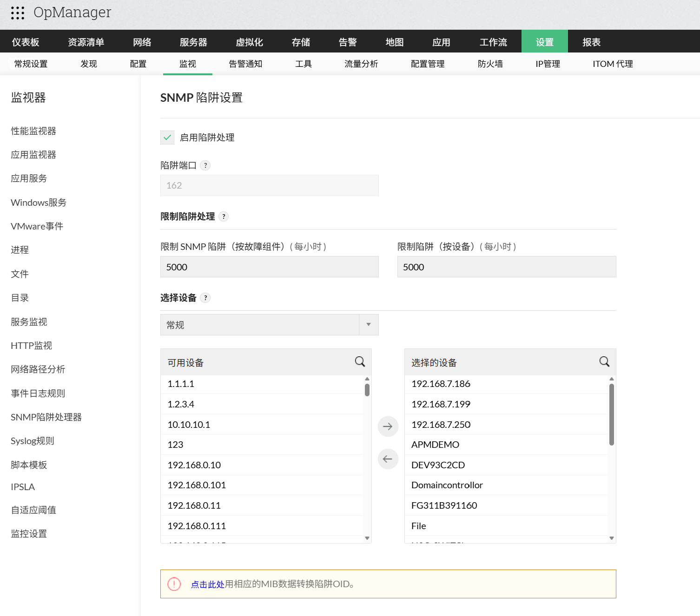Open IPSLA in the sidebar
This screenshot has height=616, width=700.
pyautogui.click(x=23, y=487)
